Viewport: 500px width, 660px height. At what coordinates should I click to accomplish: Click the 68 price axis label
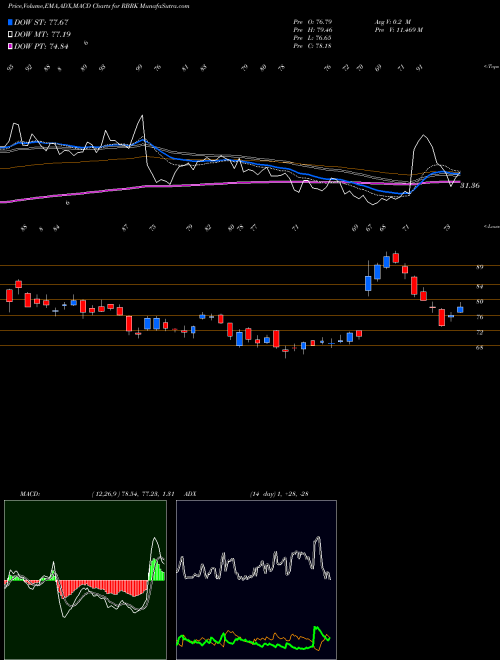pos(479,348)
